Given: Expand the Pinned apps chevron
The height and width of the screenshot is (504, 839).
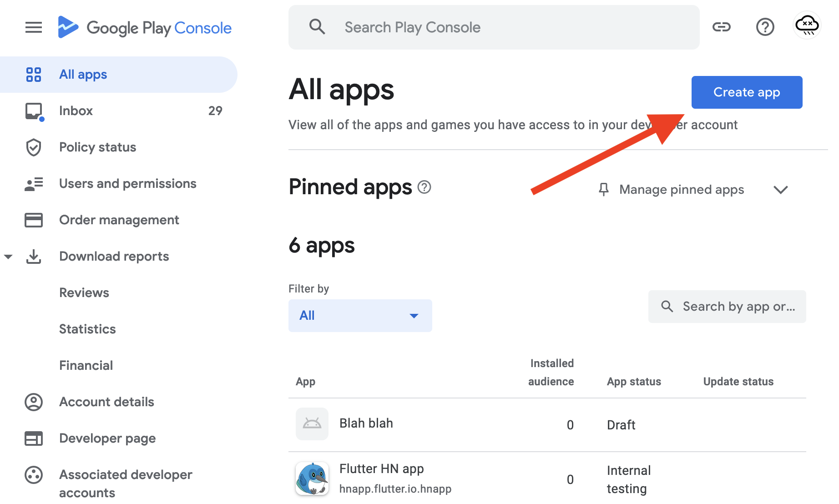Looking at the screenshot, I should 780,190.
